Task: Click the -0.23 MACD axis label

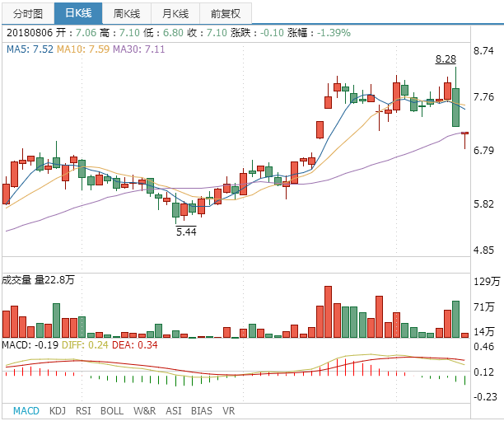Action: coord(485,396)
